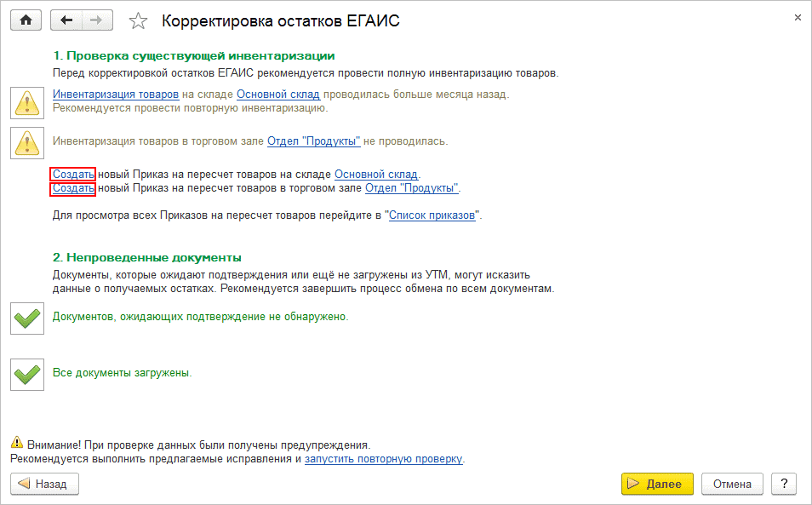This screenshot has height=505, width=812.
Task: Open the "Инвентаризация товаров" link
Action: tap(116, 94)
